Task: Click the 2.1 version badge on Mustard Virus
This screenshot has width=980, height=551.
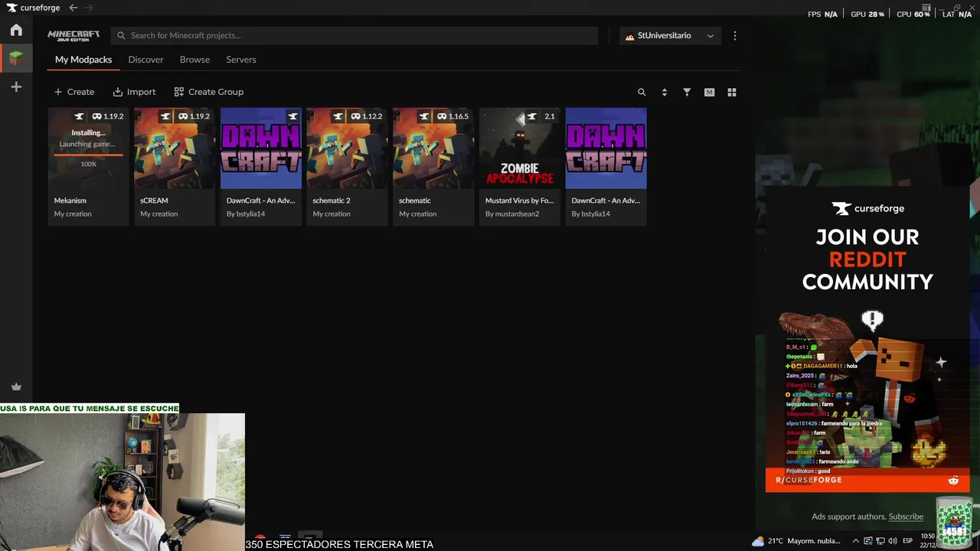Action: tap(549, 116)
